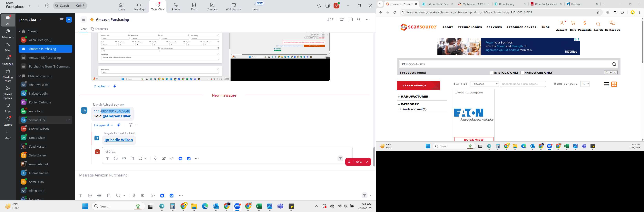Click the Reply input field

click(x=227, y=151)
